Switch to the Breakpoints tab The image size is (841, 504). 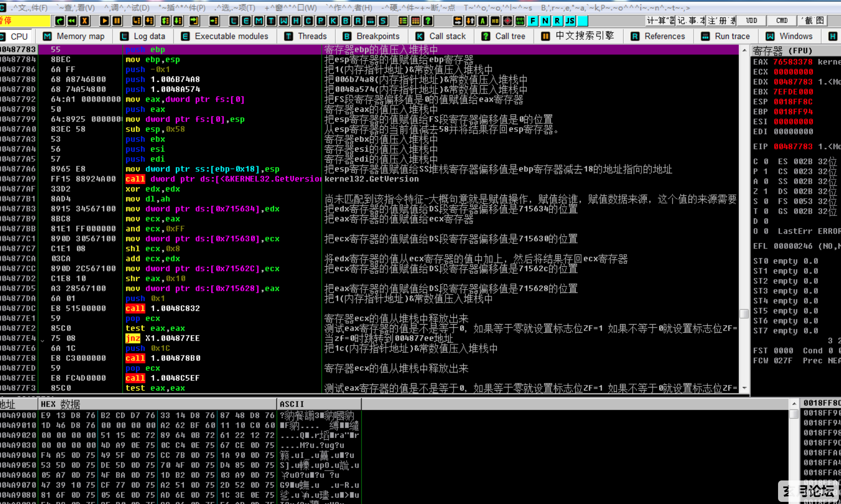371,36
